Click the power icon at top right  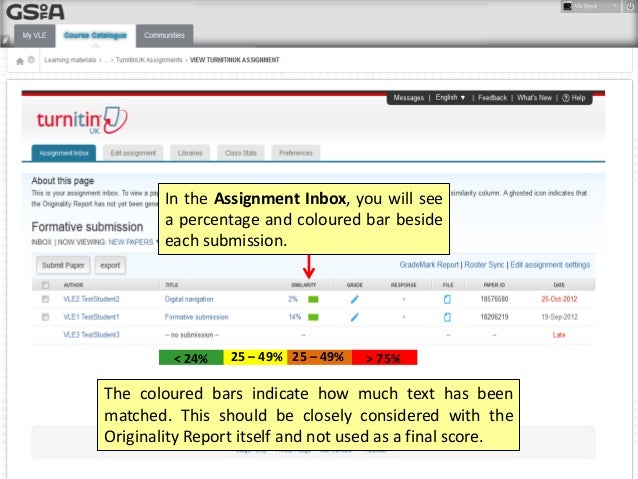pyautogui.click(x=630, y=6)
